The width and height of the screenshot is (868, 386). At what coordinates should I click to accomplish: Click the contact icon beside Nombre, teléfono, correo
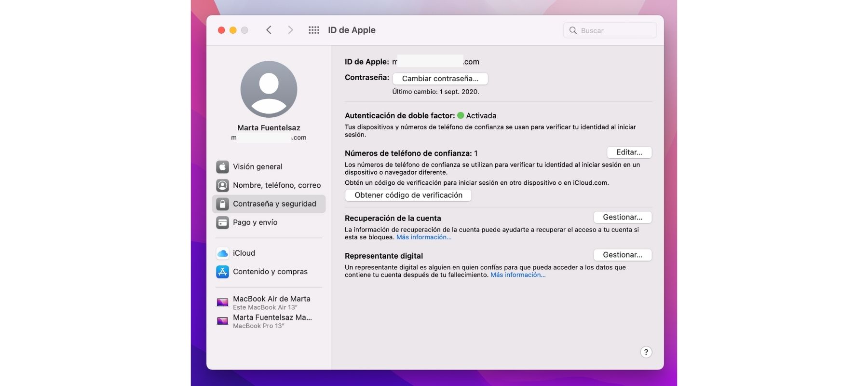222,185
